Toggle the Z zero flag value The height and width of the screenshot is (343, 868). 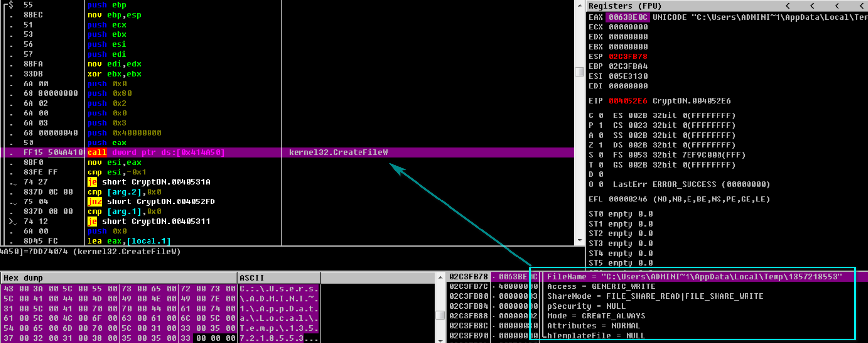(601, 145)
